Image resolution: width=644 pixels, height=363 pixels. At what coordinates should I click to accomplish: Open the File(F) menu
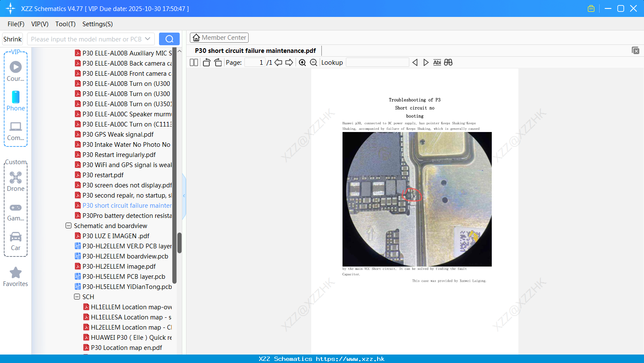coord(16,24)
